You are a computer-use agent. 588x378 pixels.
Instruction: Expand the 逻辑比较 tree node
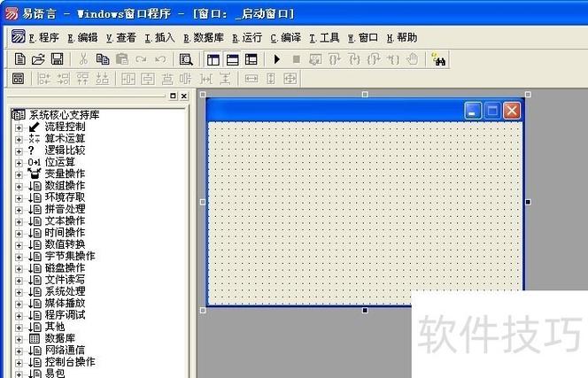(19, 151)
